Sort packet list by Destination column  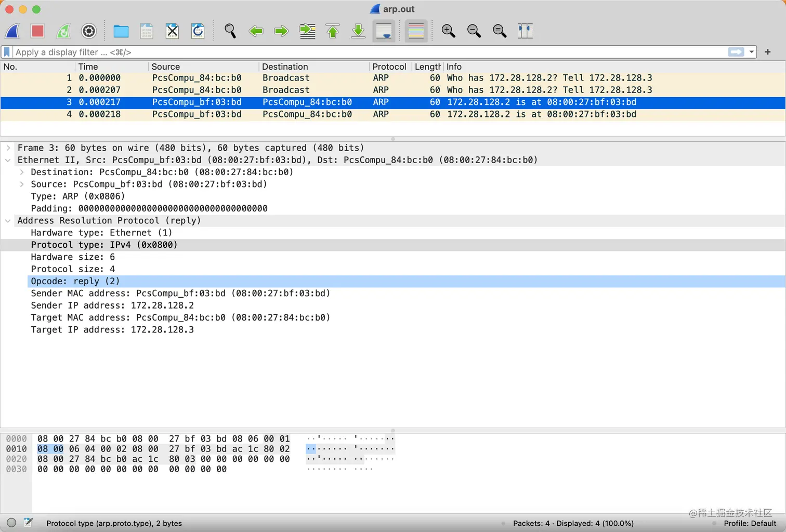[x=314, y=66]
